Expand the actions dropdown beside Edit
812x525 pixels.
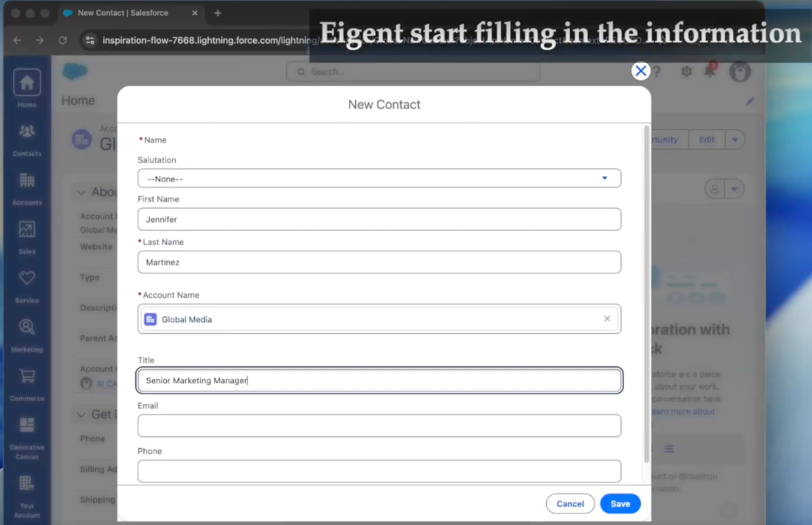tap(735, 140)
